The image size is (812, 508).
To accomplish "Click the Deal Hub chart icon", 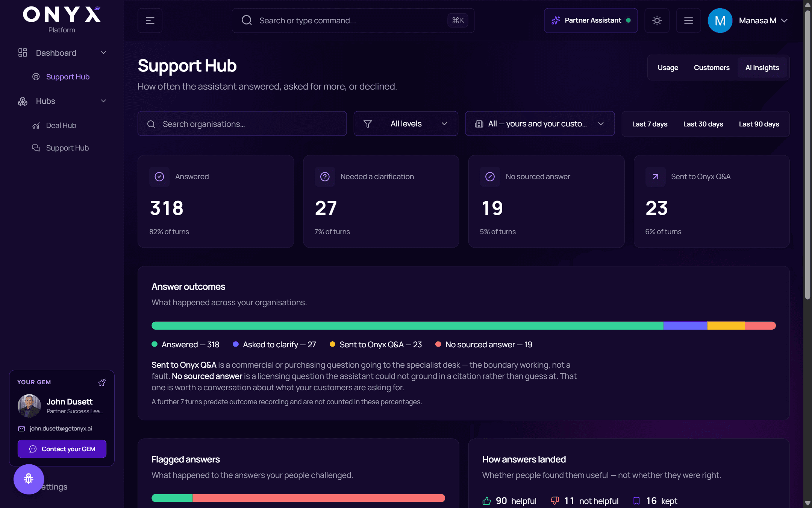I will click(36, 126).
